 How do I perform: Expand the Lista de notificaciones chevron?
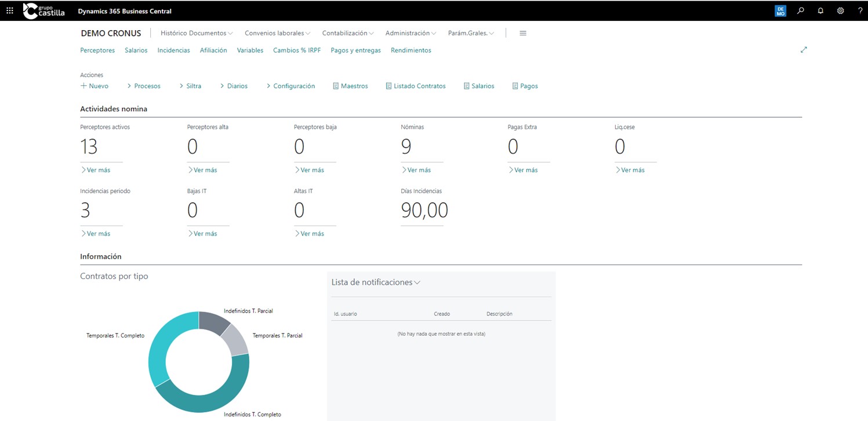416,282
